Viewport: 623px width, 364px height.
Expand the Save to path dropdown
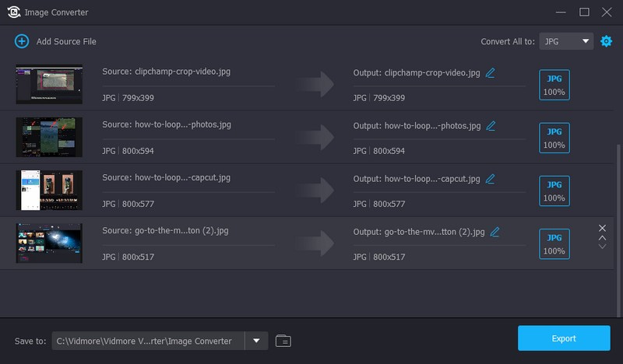pyautogui.click(x=256, y=341)
